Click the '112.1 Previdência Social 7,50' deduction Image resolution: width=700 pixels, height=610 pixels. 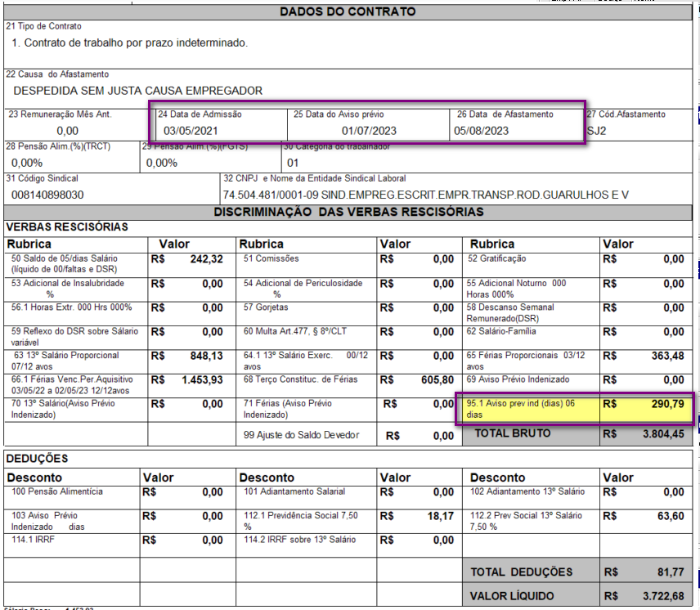pos(300,521)
